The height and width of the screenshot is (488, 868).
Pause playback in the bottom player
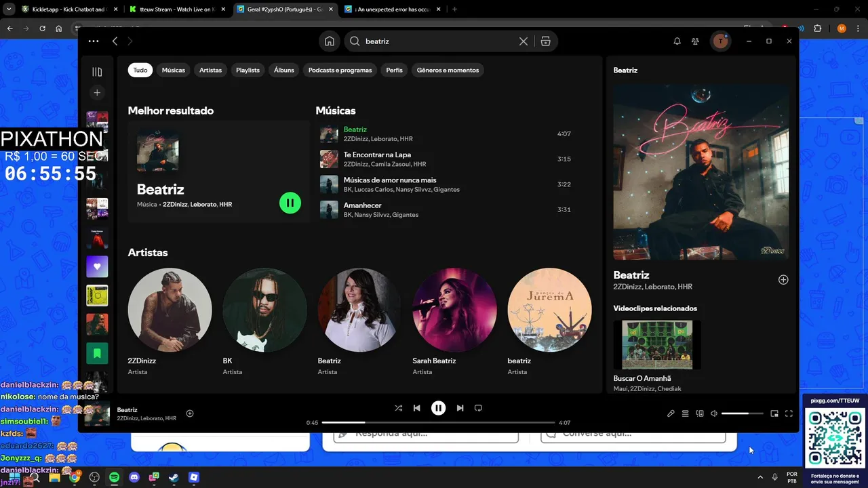[x=439, y=408]
